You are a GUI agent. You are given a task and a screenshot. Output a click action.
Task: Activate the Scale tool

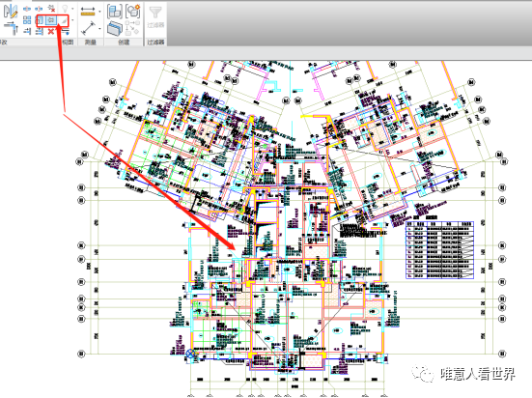tap(40, 20)
